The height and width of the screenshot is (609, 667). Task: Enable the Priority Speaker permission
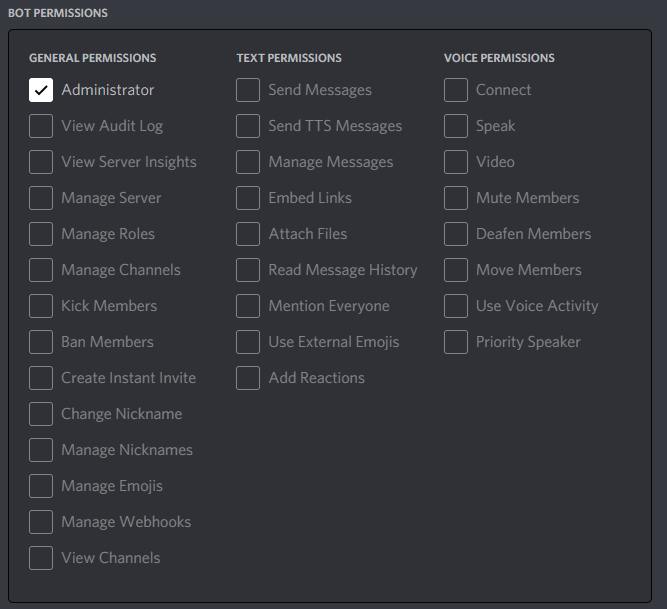pyautogui.click(x=456, y=342)
